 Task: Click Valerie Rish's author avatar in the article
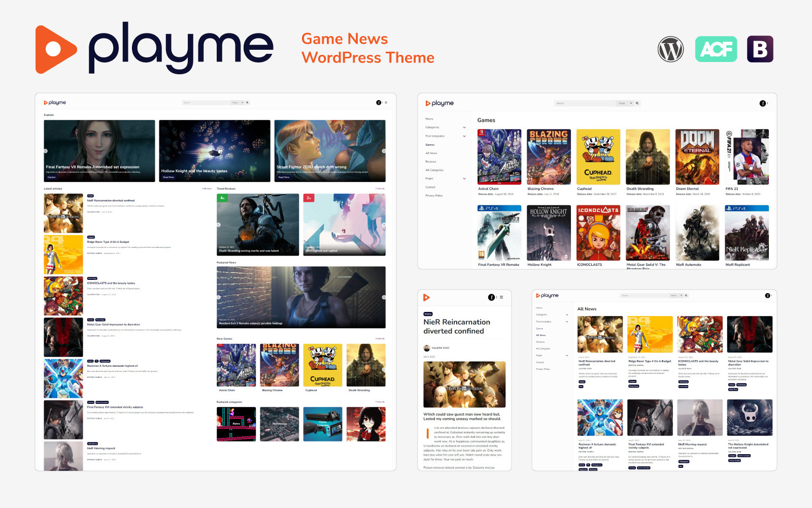[x=426, y=347]
